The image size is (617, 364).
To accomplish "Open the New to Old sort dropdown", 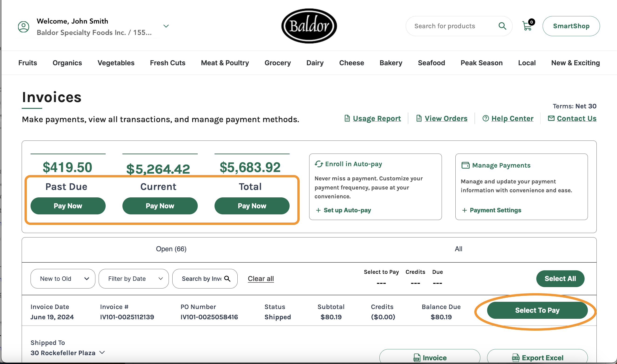I will [x=63, y=279].
